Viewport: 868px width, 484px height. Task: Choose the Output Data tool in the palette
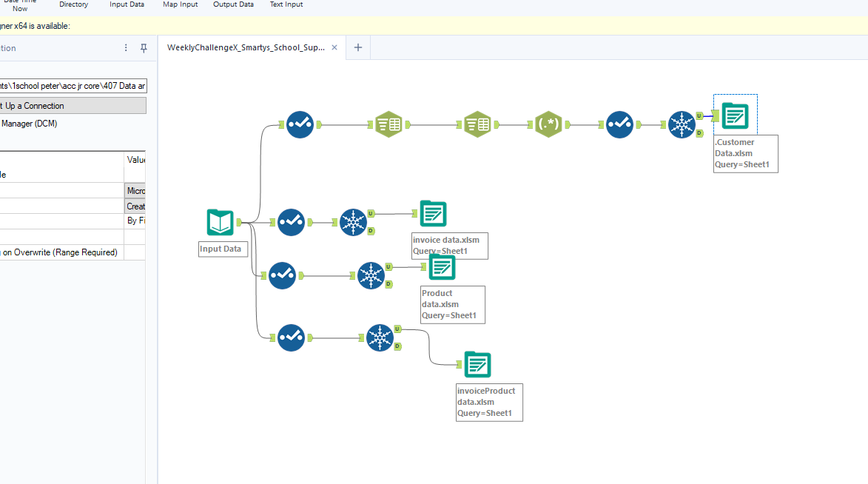[x=233, y=4]
